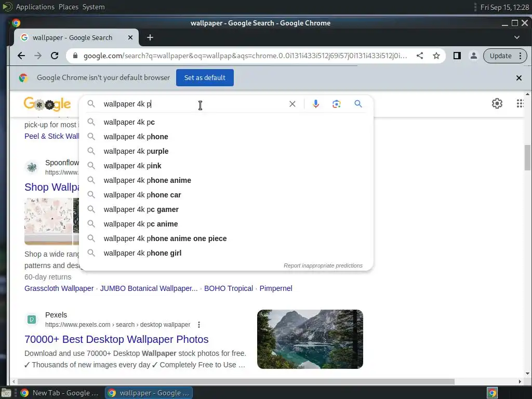Click the clock Fri Sep 15, 12:28
The width and height of the screenshot is (532, 399).
pos(504,7)
